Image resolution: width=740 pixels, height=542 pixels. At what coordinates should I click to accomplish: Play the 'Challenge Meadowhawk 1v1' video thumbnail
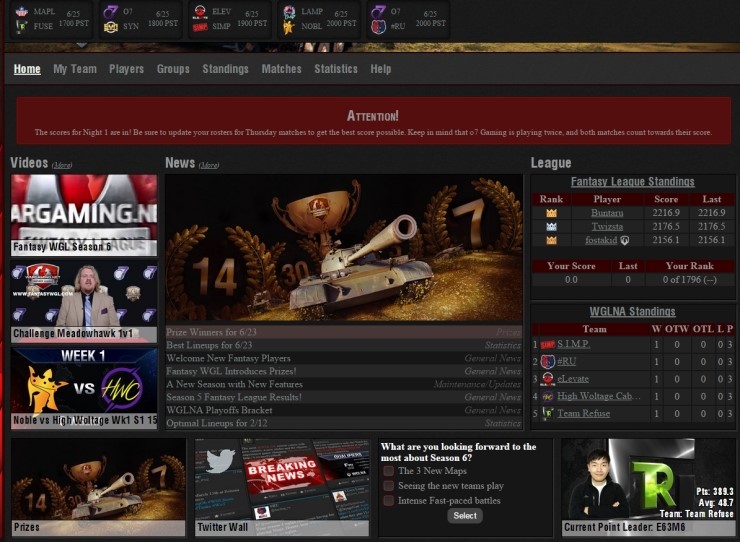pyautogui.click(x=84, y=300)
